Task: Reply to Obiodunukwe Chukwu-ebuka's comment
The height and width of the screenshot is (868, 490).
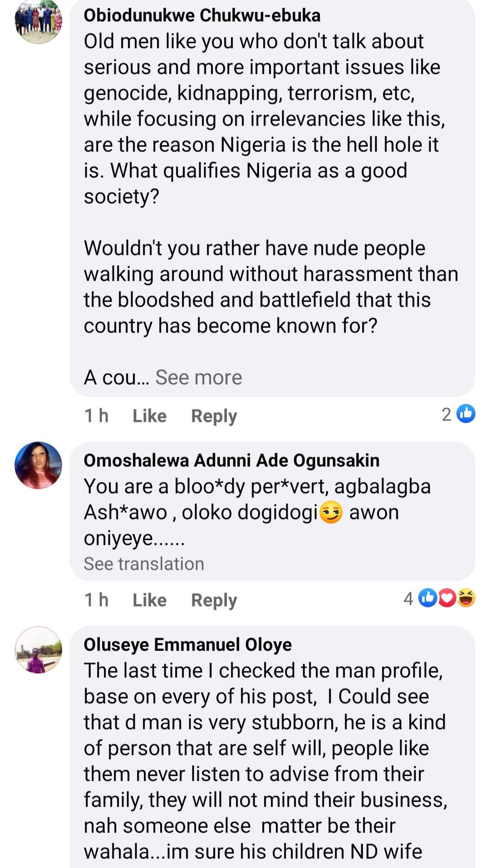Action: (214, 416)
